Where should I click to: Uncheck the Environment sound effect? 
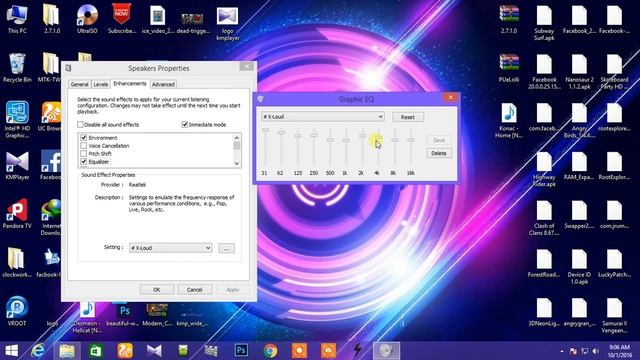click(x=84, y=138)
